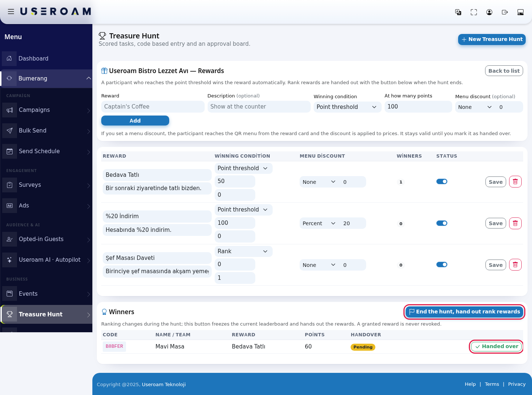532x395 pixels.
Task: Click the Dashboard home icon
Action: click(x=9, y=58)
